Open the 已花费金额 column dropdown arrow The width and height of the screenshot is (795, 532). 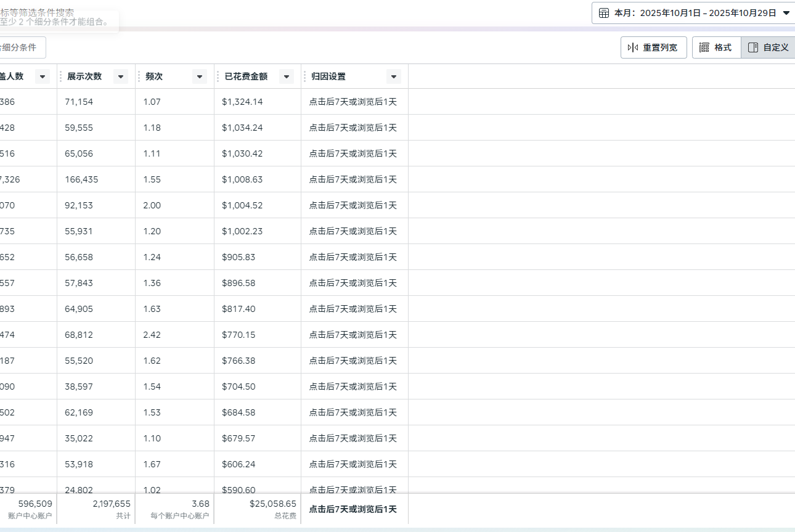click(287, 76)
